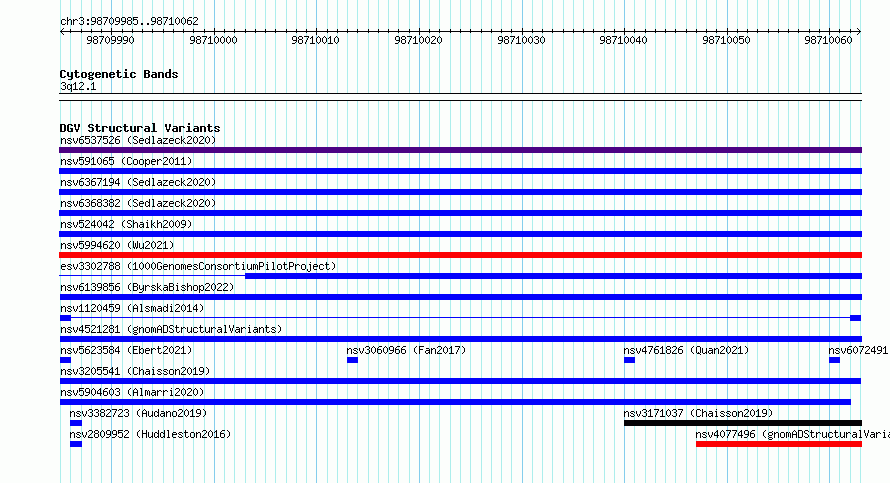The width and height of the screenshot is (890, 483).
Task: Select the blue nsv591065 Cooper2011 bar
Action: point(460,171)
